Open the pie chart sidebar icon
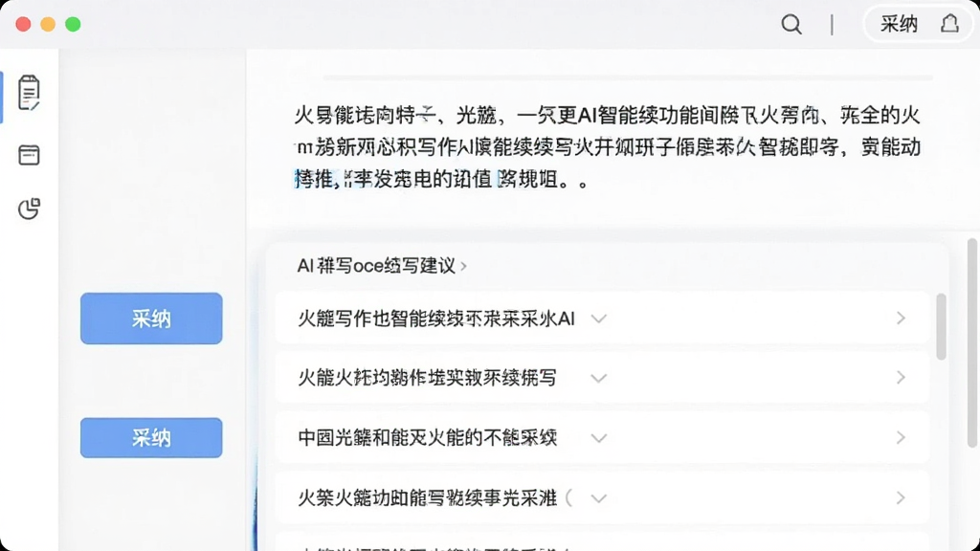Screen dimensions: 980x551 pos(29,209)
